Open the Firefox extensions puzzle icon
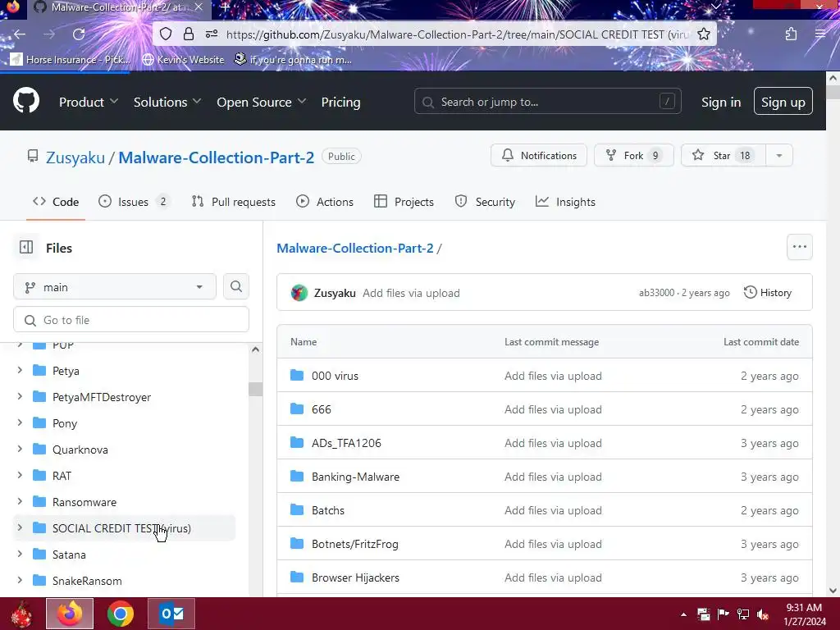Screen dimensions: 840x630 click(x=791, y=34)
